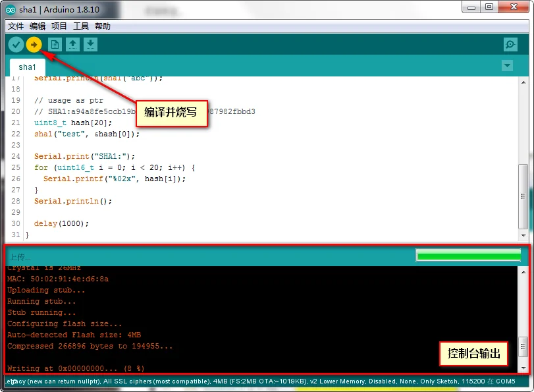
Task: Create a new sketch with New icon
Action: [55, 45]
